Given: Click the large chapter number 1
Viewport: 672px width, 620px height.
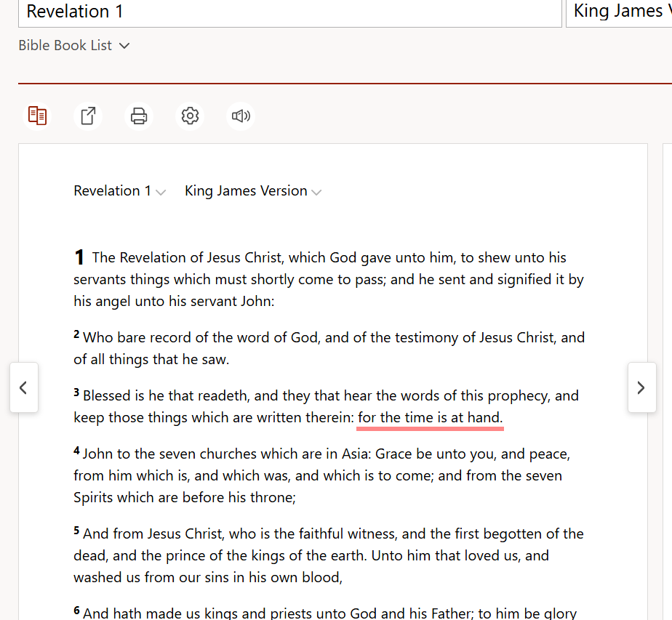Looking at the screenshot, I should (79, 257).
